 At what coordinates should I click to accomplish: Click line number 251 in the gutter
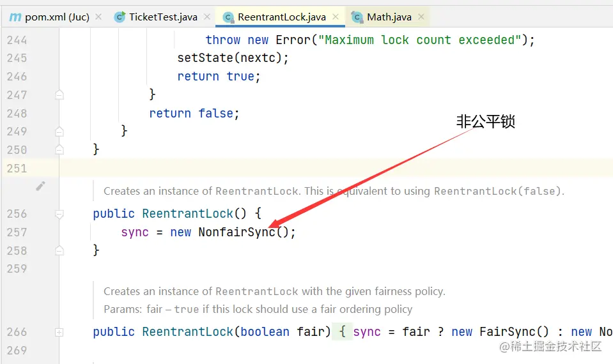pos(17,169)
